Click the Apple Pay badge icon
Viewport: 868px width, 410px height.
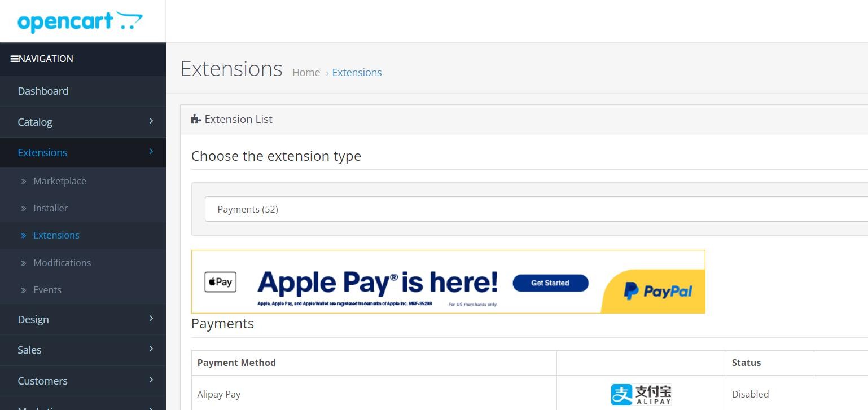220,282
